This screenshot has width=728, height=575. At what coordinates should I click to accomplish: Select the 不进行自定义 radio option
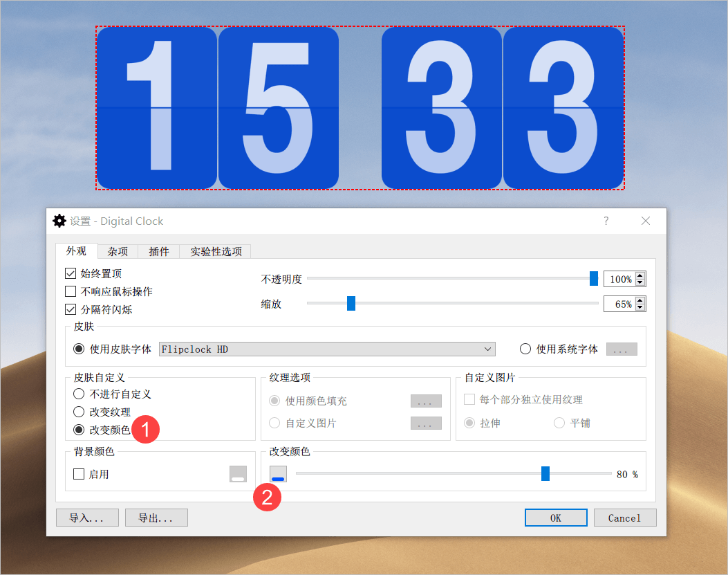point(79,394)
